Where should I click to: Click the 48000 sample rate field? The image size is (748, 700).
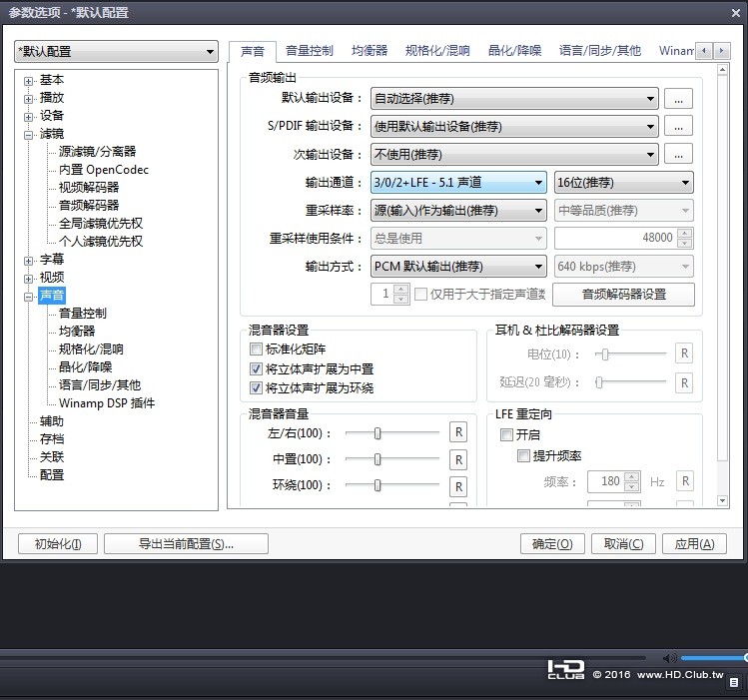click(615, 238)
